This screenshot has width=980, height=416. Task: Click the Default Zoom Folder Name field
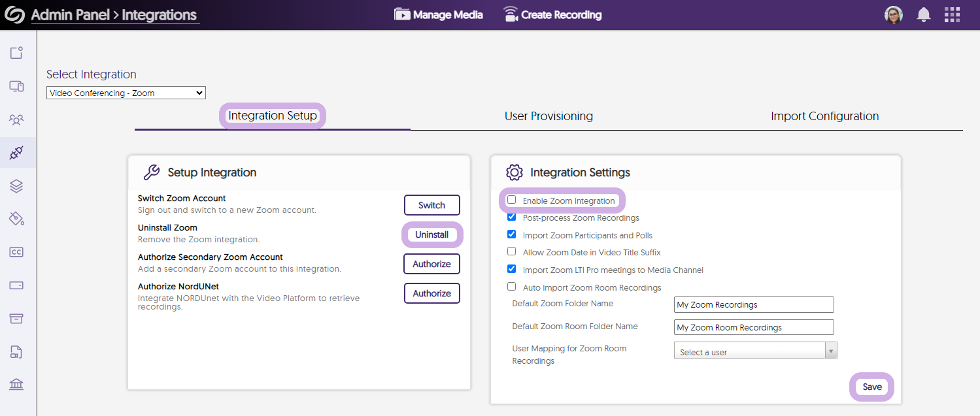click(x=754, y=304)
